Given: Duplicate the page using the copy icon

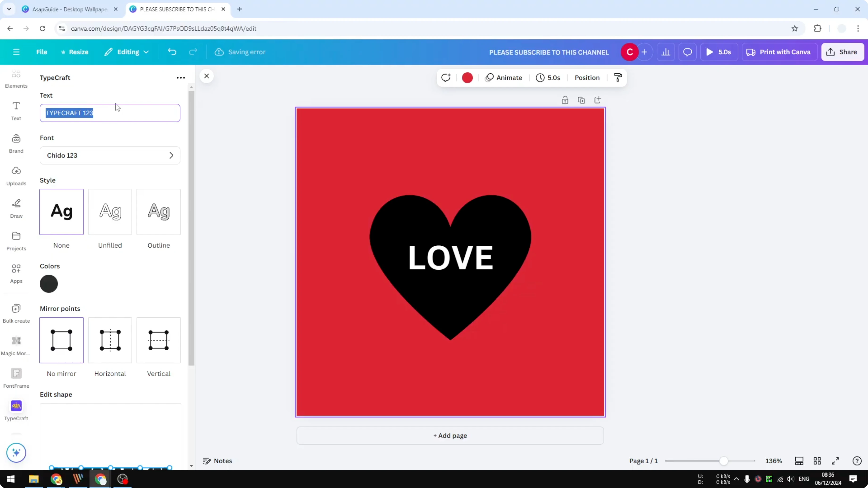Looking at the screenshot, I should [582, 100].
